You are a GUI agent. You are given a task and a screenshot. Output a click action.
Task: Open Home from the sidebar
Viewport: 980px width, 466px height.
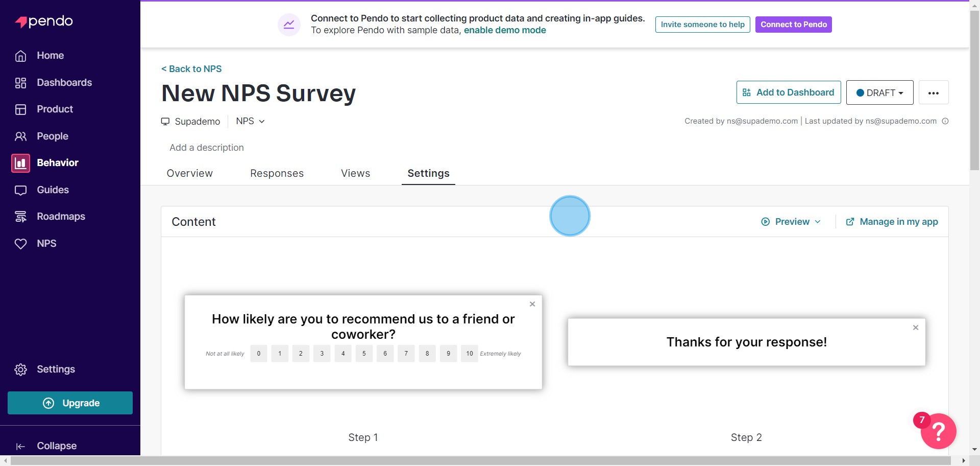(50, 56)
